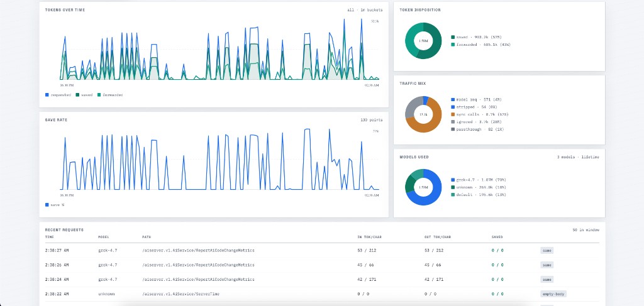The image size is (644, 306).
Task: Sort by the SAVED column header
Action: (x=497, y=237)
